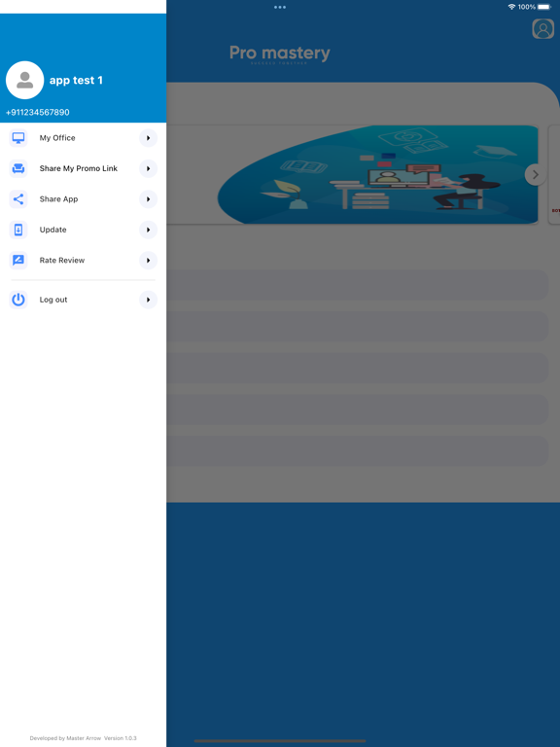Click the Log out power icon
This screenshot has height=747, width=560.
pos(18,300)
